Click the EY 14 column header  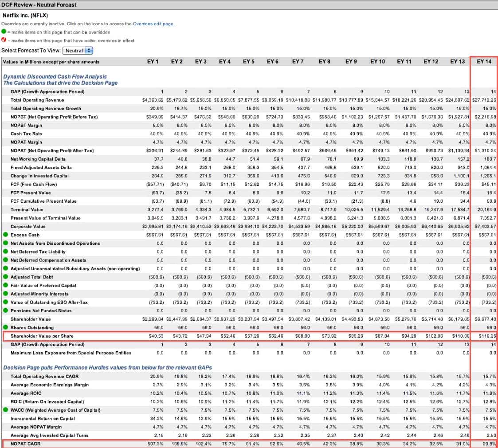click(x=484, y=62)
